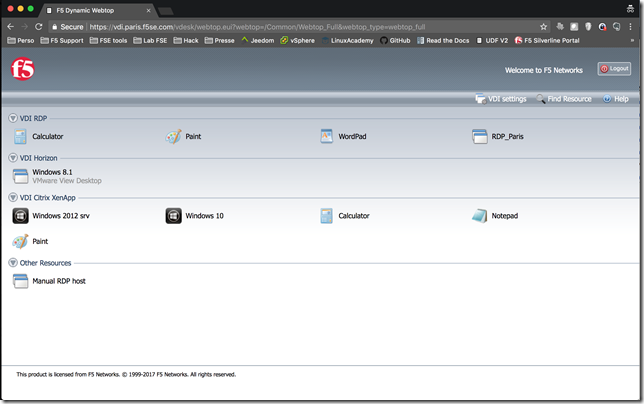Image resolution: width=644 pixels, height=404 pixels.
Task: Open the VDI RDP Paint icon
Action: [x=173, y=136]
